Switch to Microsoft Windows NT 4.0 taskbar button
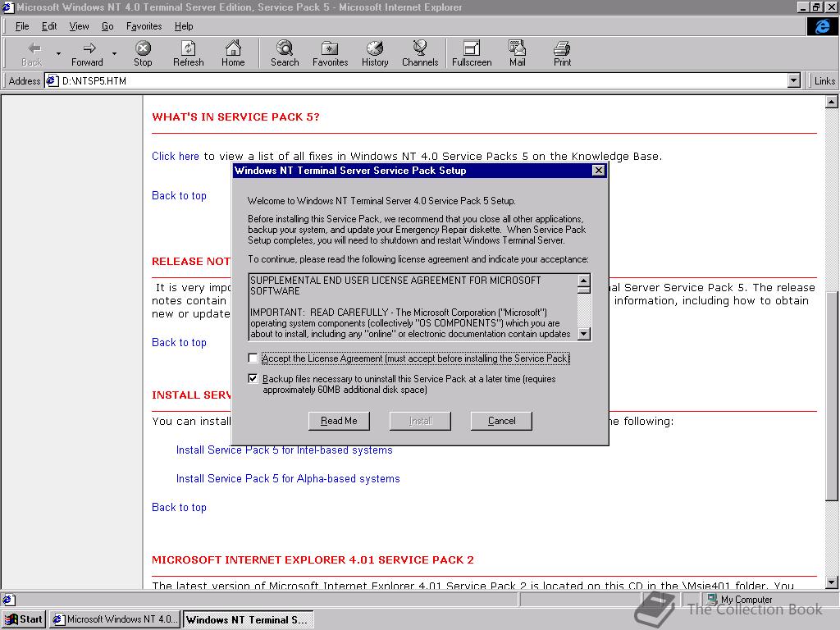Viewport: 840px width, 630px height. (115, 619)
